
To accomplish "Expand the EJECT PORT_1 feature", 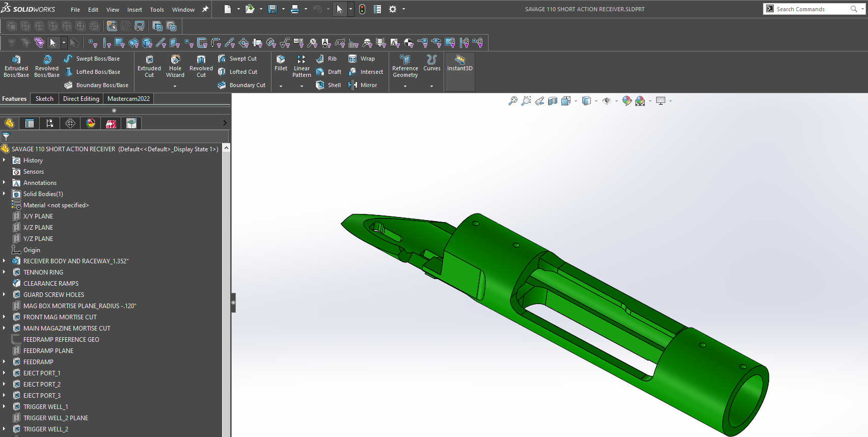I will click(4, 373).
